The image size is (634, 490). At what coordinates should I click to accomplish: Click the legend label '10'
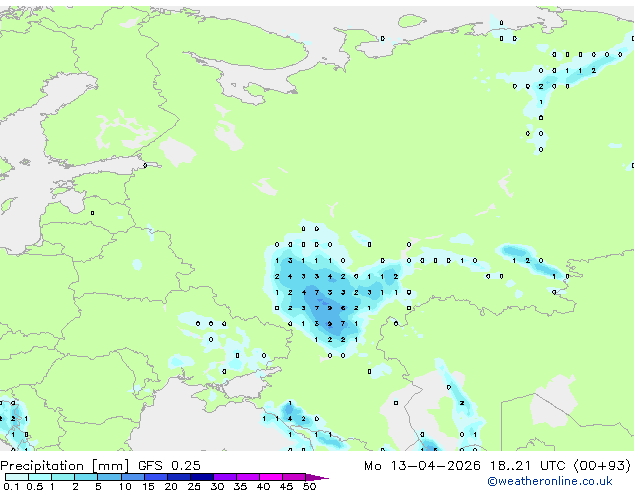[x=125, y=486]
